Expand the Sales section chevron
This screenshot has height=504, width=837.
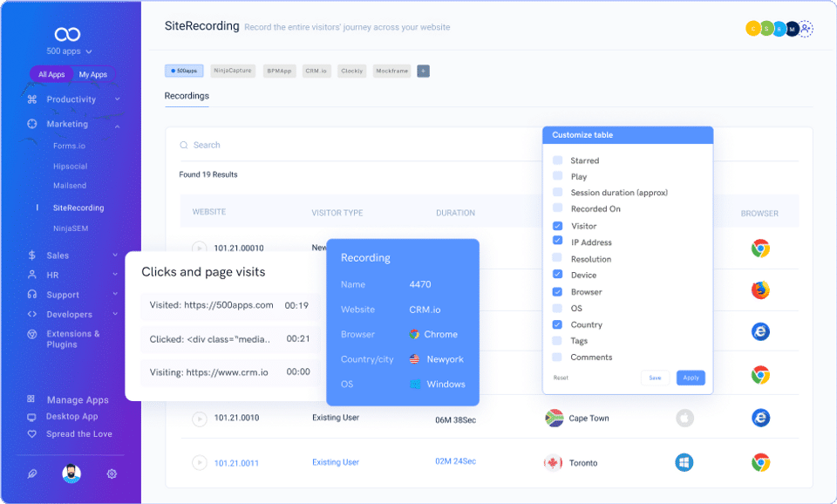[x=115, y=255]
